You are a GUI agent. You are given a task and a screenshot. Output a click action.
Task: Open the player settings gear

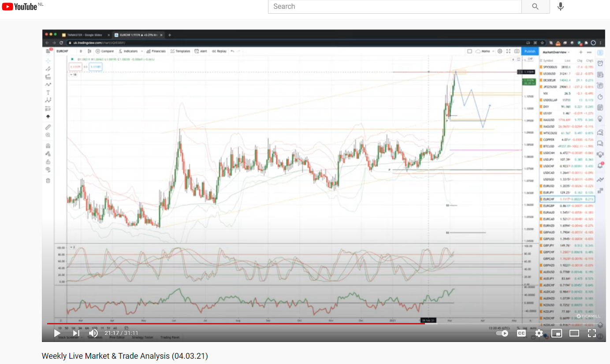click(539, 334)
